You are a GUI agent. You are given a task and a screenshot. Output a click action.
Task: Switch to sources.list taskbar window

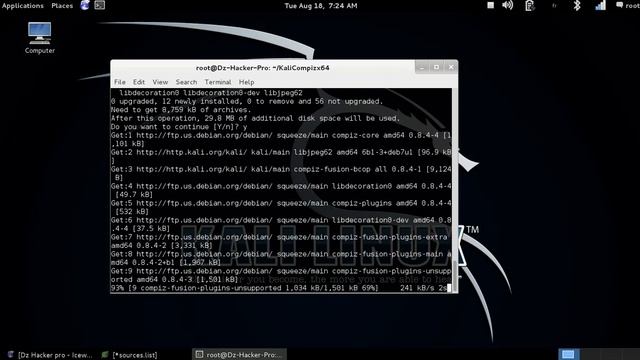pyautogui.click(x=130, y=355)
